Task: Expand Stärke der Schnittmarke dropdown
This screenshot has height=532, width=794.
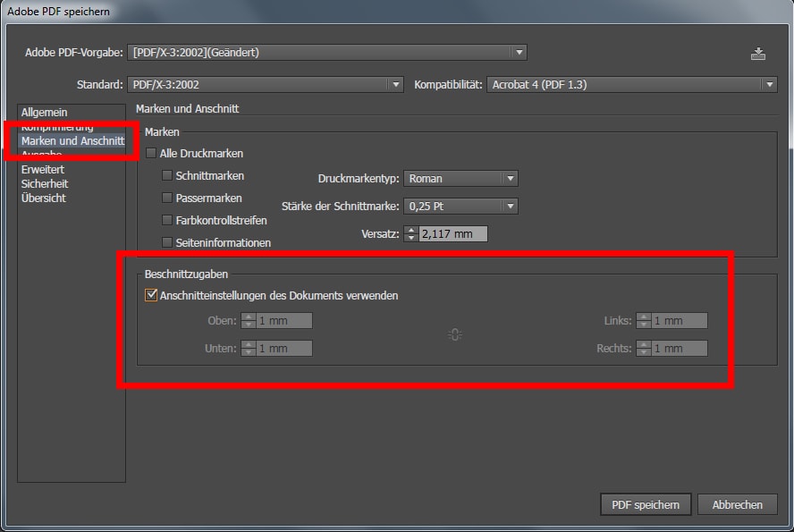Action: (460, 206)
